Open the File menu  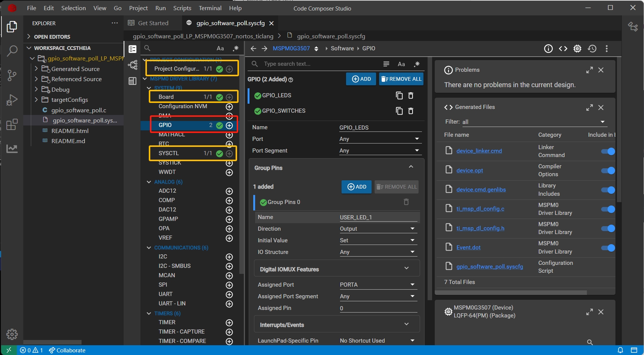pyautogui.click(x=32, y=8)
